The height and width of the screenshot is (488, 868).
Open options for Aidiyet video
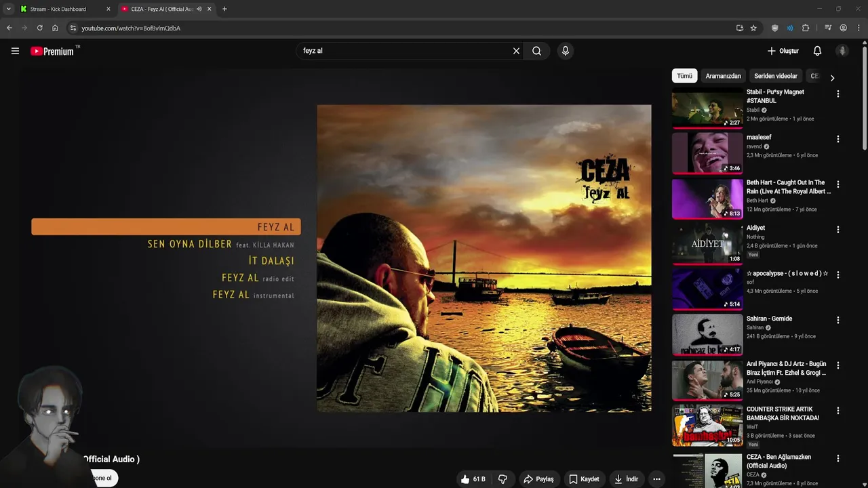coord(838,230)
